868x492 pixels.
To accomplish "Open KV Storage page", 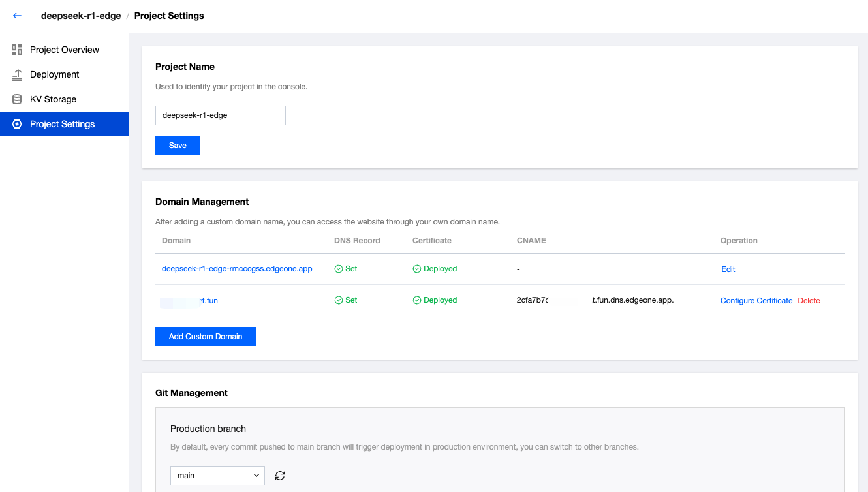I will pos(64,99).
